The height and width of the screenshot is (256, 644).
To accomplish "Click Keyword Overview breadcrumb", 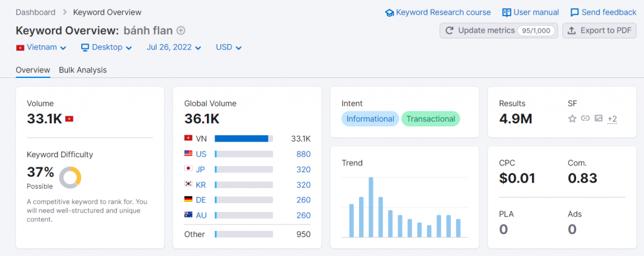I will pyautogui.click(x=107, y=13).
